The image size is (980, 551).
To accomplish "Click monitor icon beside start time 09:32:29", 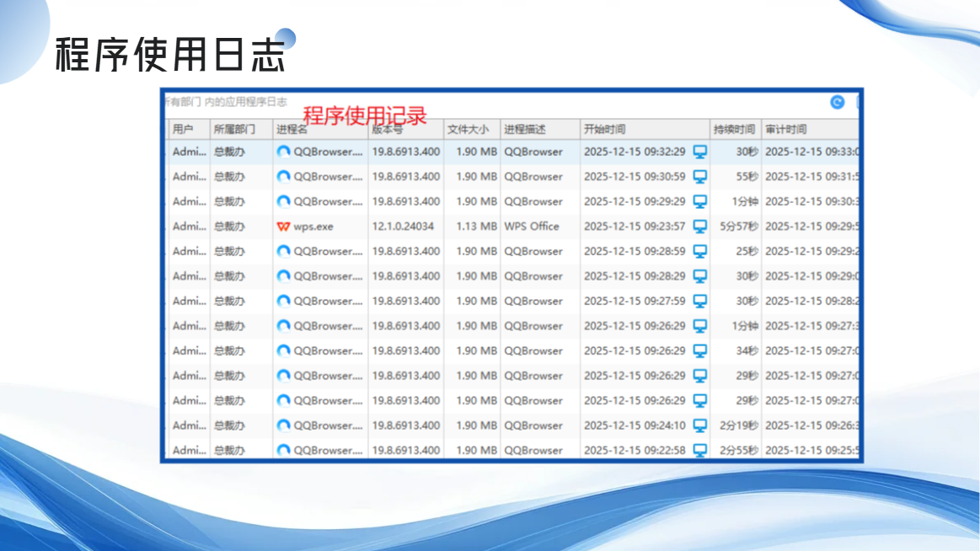I will pos(700,152).
